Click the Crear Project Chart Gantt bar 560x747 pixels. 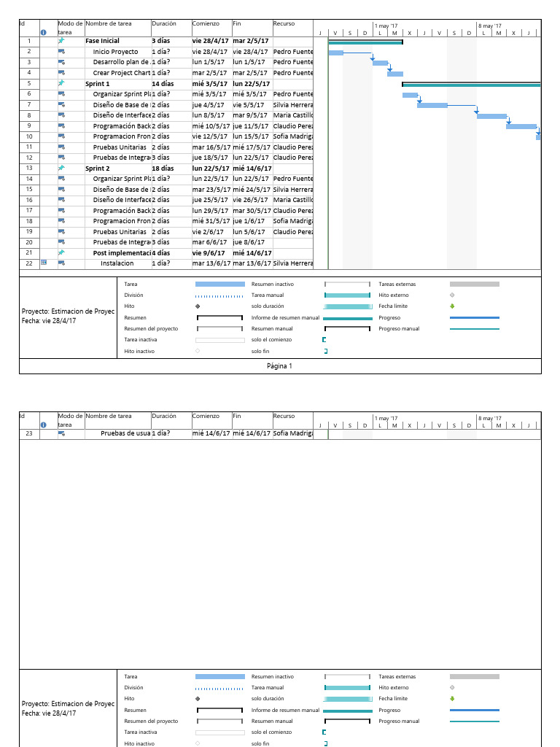[395, 74]
